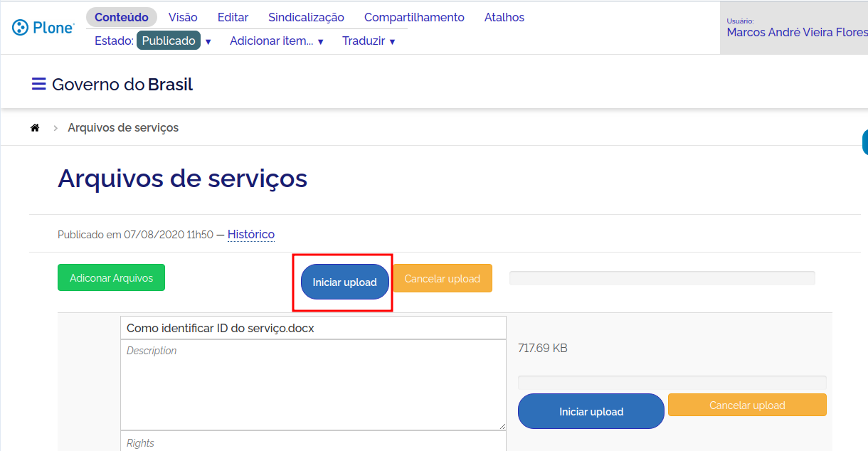Open the Histórico link
Viewport: 868px width, 451px height.
tap(251, 234)
